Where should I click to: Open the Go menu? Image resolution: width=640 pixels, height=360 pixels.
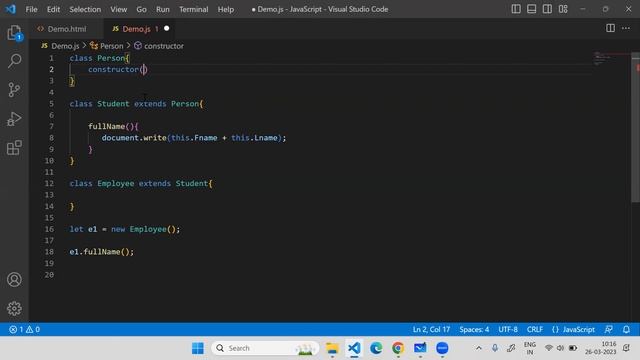point(141,9)
